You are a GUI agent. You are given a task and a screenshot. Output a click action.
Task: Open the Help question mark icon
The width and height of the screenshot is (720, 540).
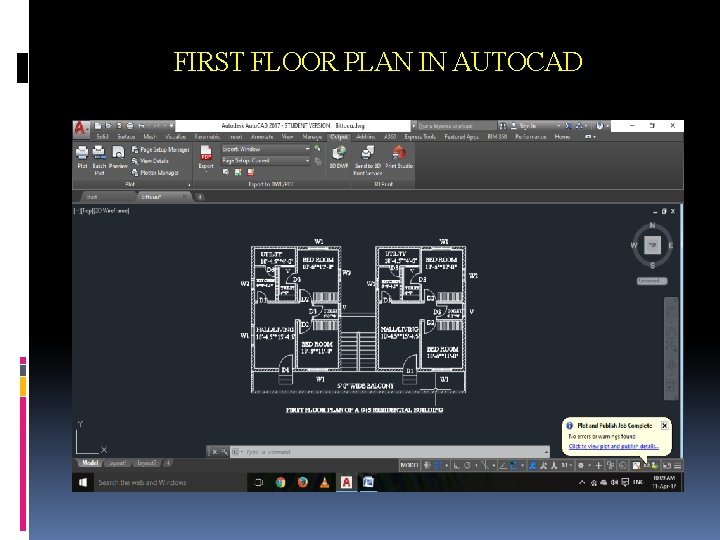click(x=600, y=126)
